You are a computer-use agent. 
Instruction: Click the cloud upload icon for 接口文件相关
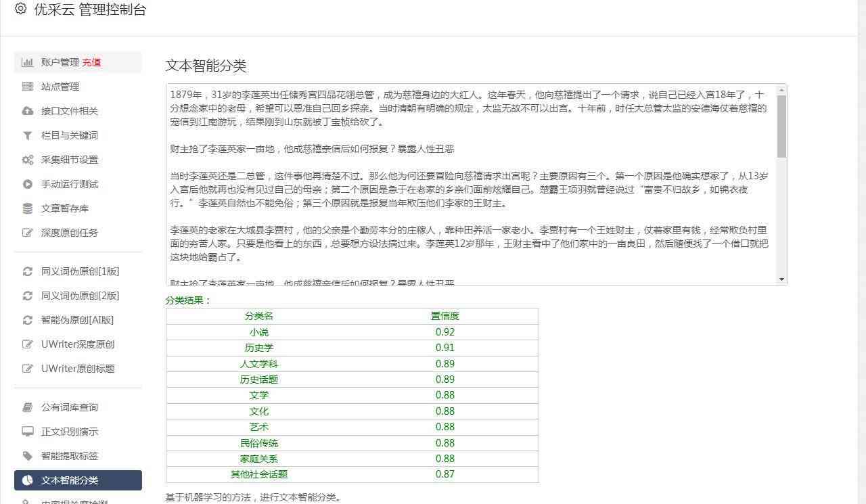[27, 111]
